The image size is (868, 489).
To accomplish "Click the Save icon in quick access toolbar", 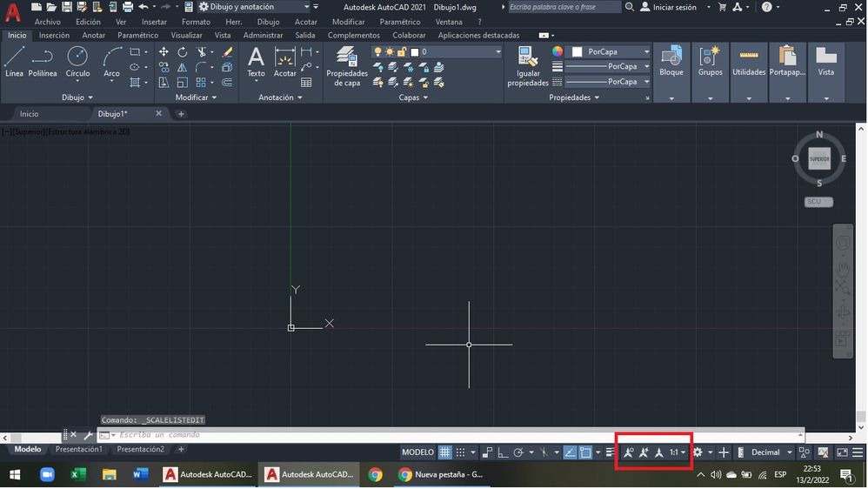I will (66, 7).
